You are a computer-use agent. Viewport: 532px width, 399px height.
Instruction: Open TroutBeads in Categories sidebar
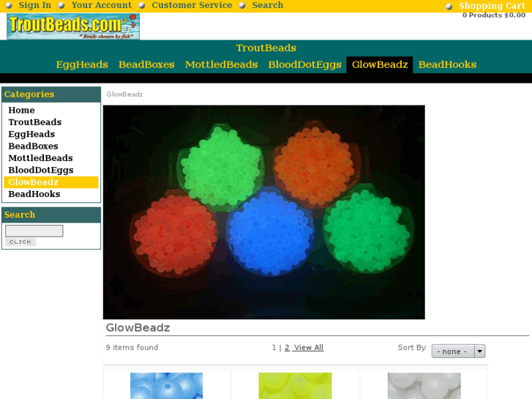point(35,122)
